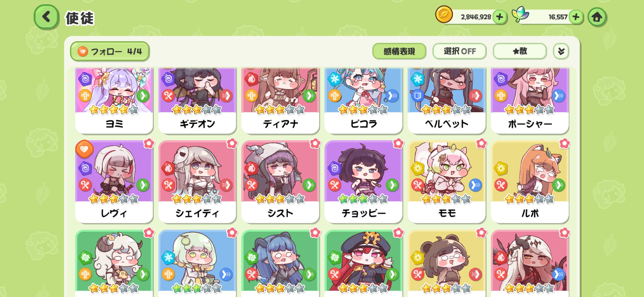
Task: Open the モモ character card
Action: coord(447,182)
